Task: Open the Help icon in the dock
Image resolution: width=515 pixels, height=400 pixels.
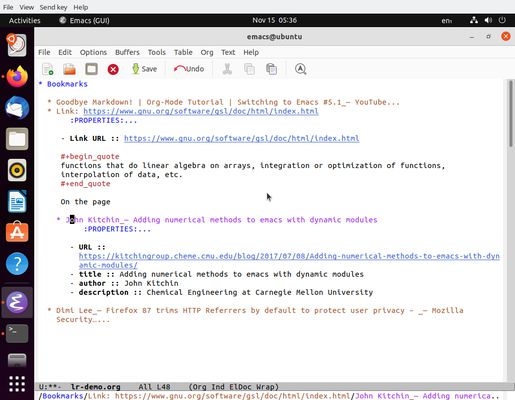Action: 17,264
